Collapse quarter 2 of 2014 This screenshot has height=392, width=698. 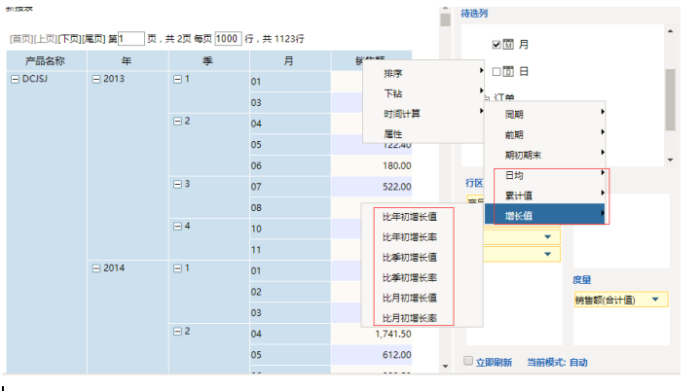point(177,331)
